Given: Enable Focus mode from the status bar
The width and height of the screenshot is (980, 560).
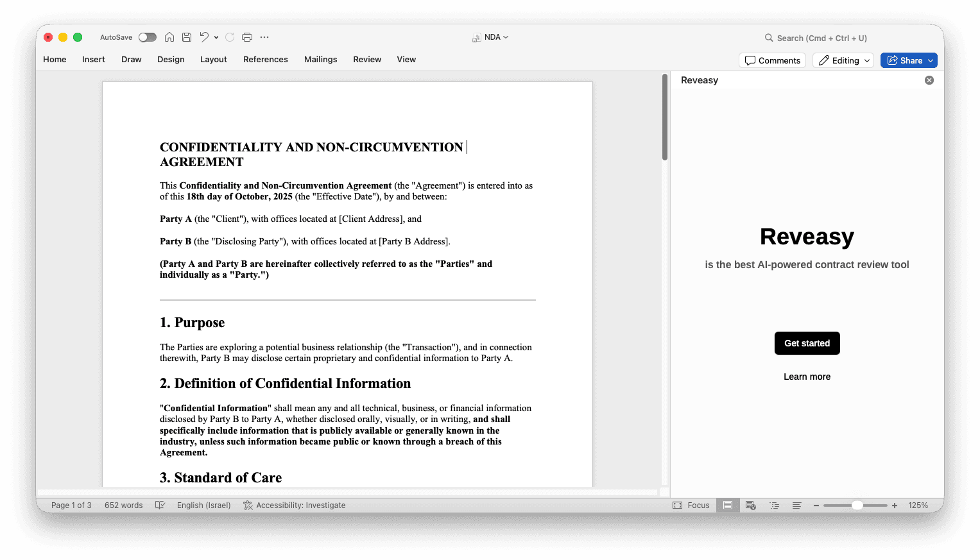Looking at the screenshot, I should coord(691,505).
